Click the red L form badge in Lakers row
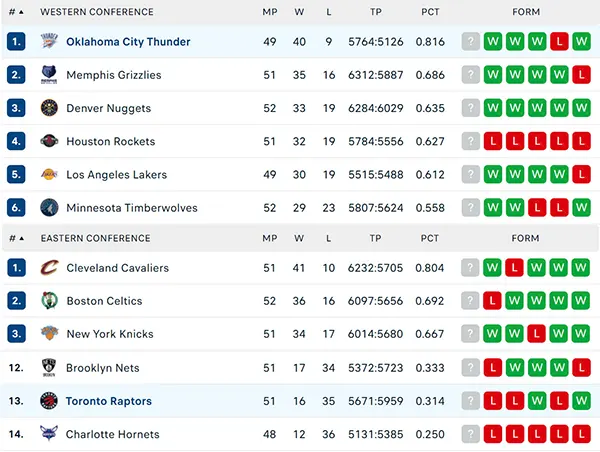This screenshot has width=600, height=452. point(581,175)
